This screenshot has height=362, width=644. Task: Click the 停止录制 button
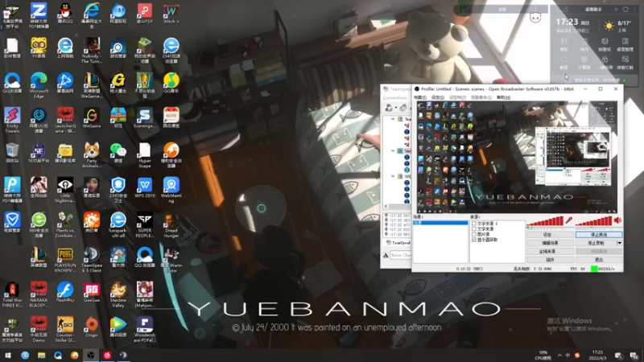tap(596, 243)
